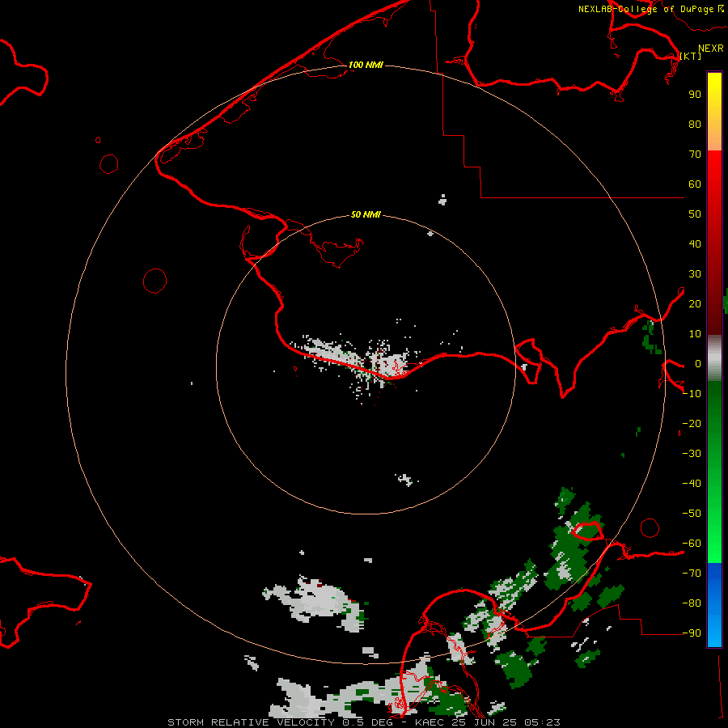Click the NEXR label above the scale
The image size is (728, 728).
[x=711, y=49]
